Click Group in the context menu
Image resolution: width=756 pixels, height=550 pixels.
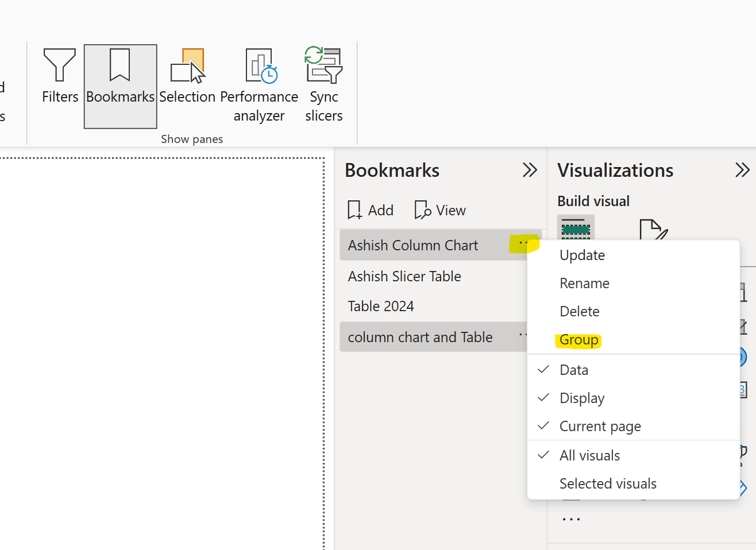point(578,340)
